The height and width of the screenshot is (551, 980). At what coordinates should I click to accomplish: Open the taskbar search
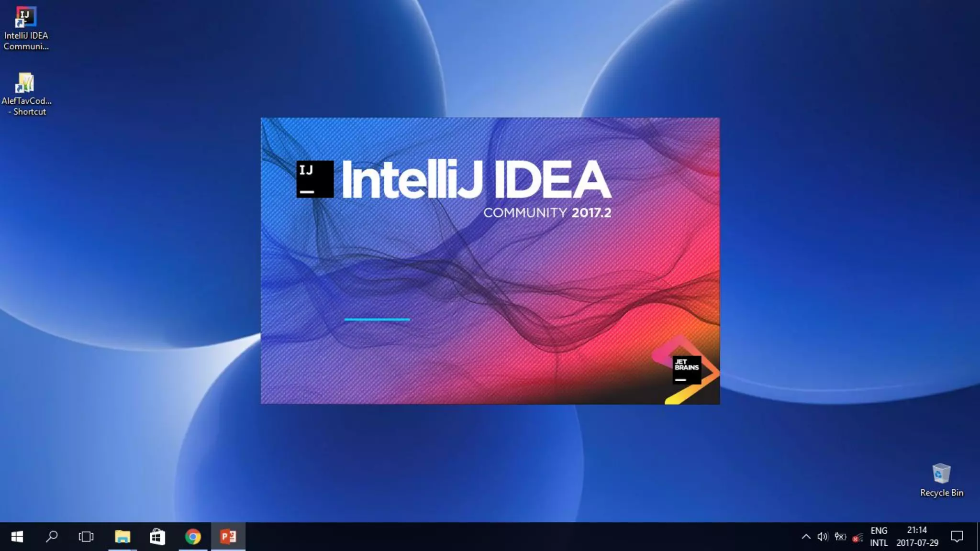tap(52, 537)
